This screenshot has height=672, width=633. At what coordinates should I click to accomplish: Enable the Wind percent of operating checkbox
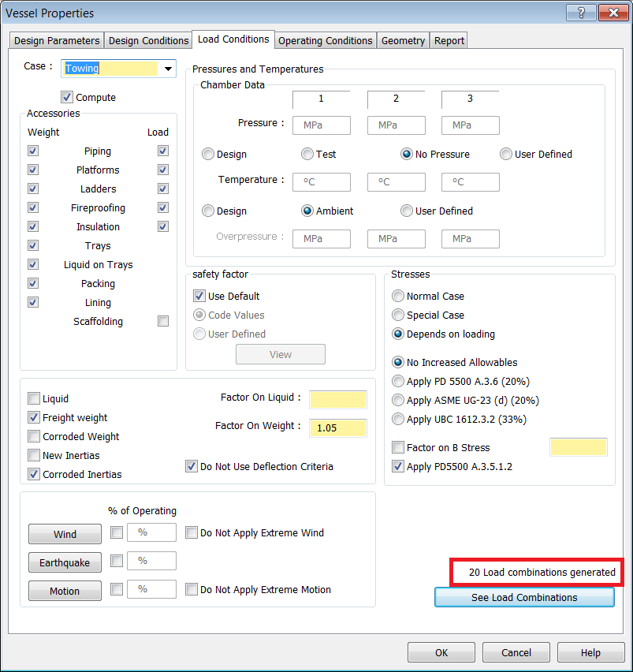click(x=117, y=532)
